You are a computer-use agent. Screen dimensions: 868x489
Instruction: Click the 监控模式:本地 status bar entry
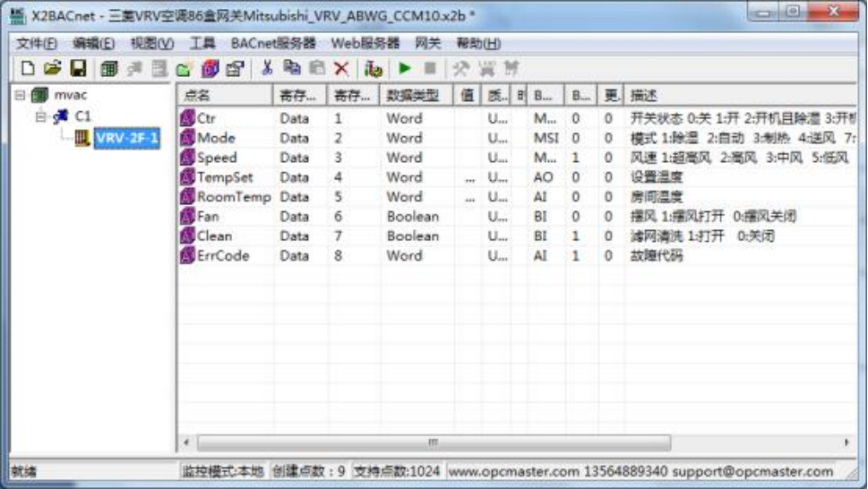(222, 471)
